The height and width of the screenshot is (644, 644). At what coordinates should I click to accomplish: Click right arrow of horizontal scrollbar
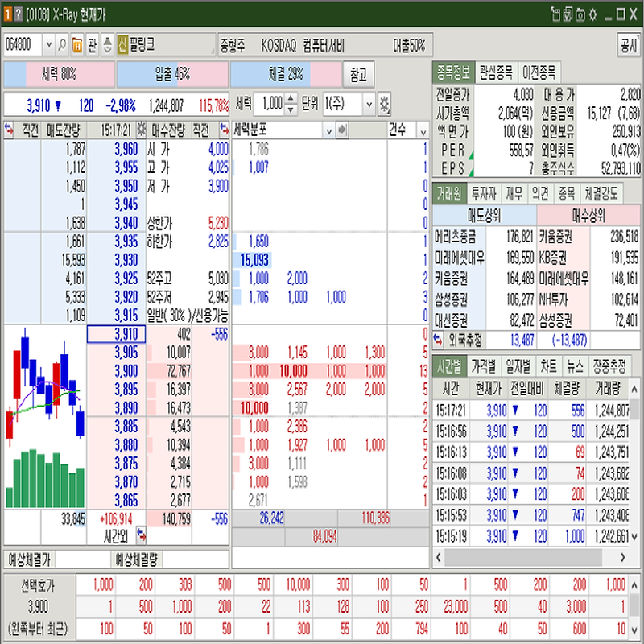point(622,557)
